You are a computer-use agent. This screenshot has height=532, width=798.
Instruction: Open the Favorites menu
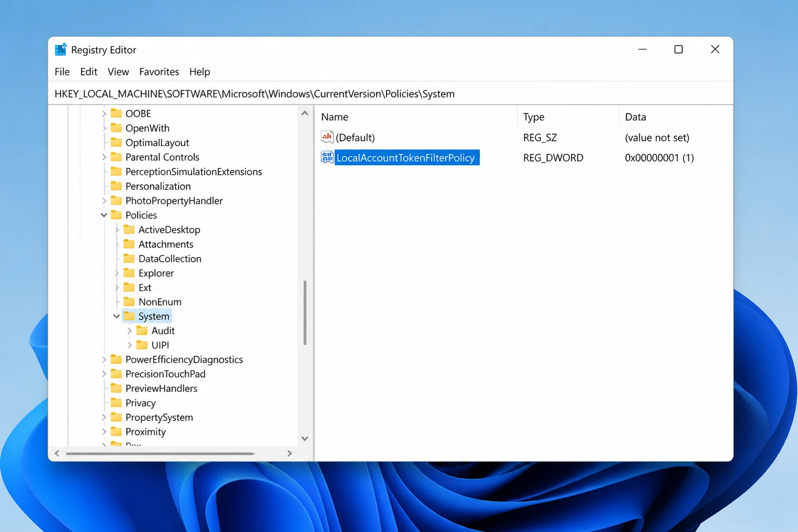point(159,72)
